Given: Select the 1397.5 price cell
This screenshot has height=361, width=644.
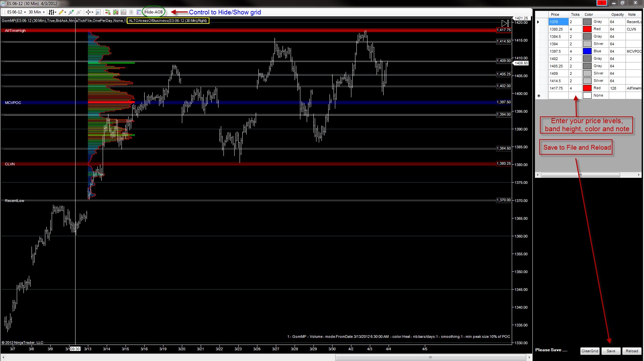Looking at the screenshot, I should (x=558, y=51).
